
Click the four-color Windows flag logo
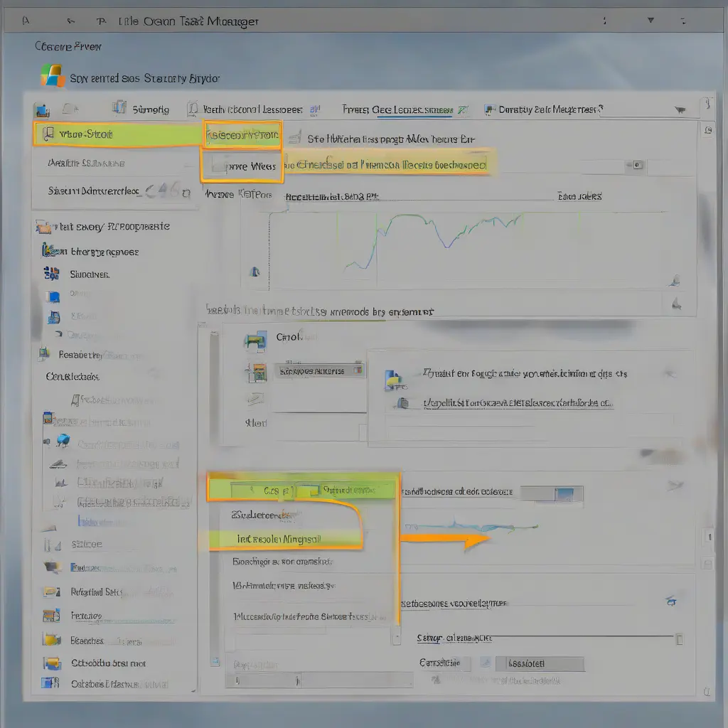(52, 75)
